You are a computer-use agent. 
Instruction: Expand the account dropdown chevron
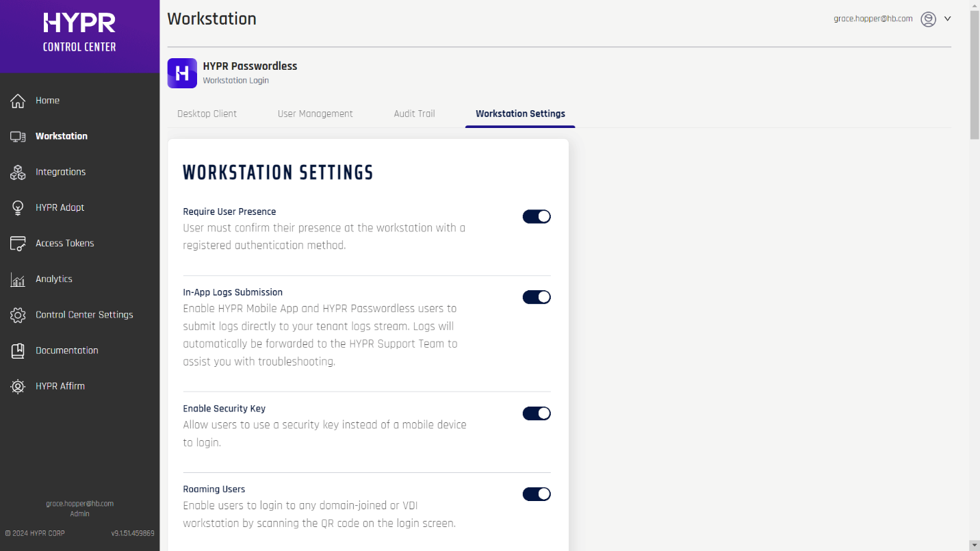(947, 18)
